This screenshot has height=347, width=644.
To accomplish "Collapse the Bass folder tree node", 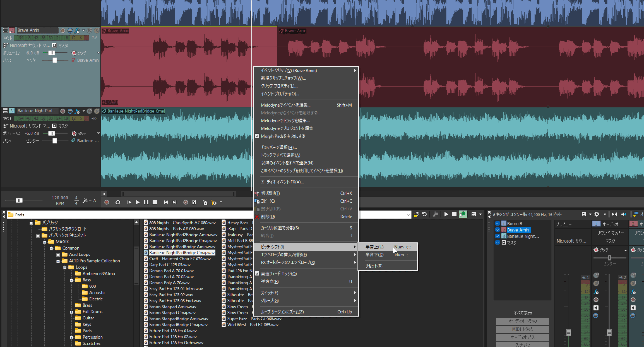I will coord(72,280).
